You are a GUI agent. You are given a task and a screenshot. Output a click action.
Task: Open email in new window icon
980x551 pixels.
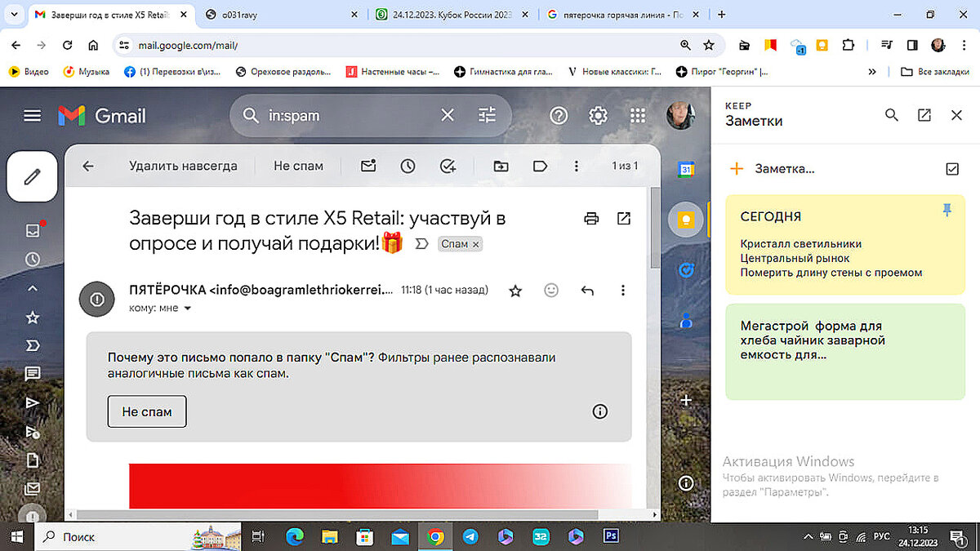click(x=624, y=218)
